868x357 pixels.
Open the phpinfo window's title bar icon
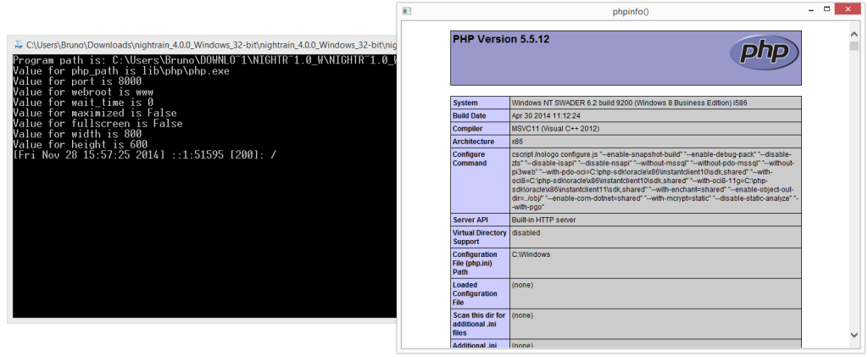click(407, 11)
